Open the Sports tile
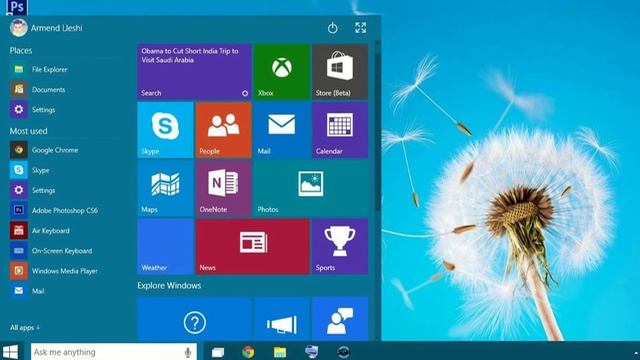This screenshot has height=360, width=640. tap(340, 247)
